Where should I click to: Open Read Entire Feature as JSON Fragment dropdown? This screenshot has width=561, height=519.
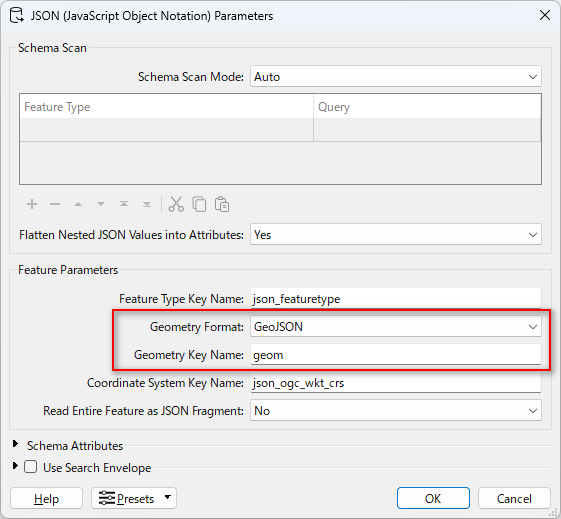pos(396,410)
